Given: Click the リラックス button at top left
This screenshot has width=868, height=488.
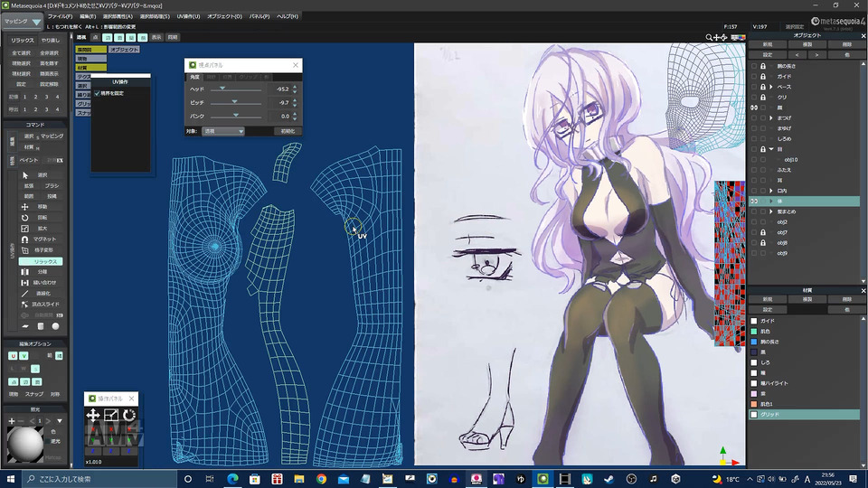Looking at the screenshot, I should (x=22, y=41).
